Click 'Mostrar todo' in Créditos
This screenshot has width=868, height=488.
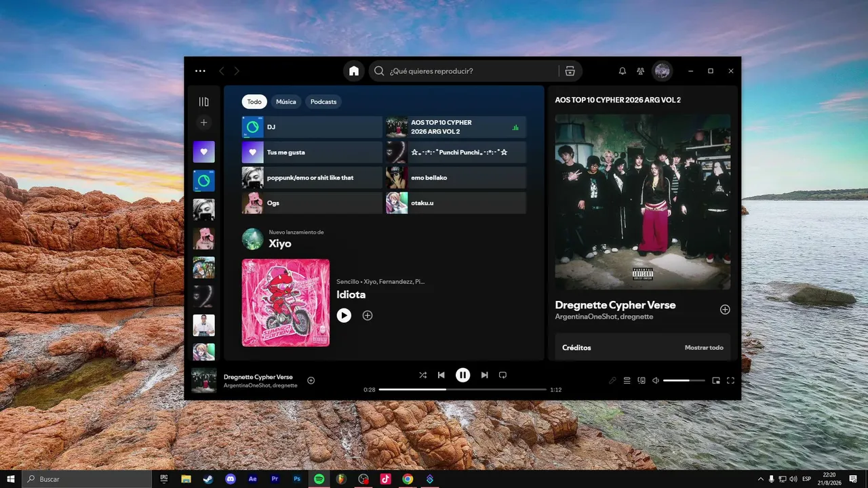[x=704, y=348]
